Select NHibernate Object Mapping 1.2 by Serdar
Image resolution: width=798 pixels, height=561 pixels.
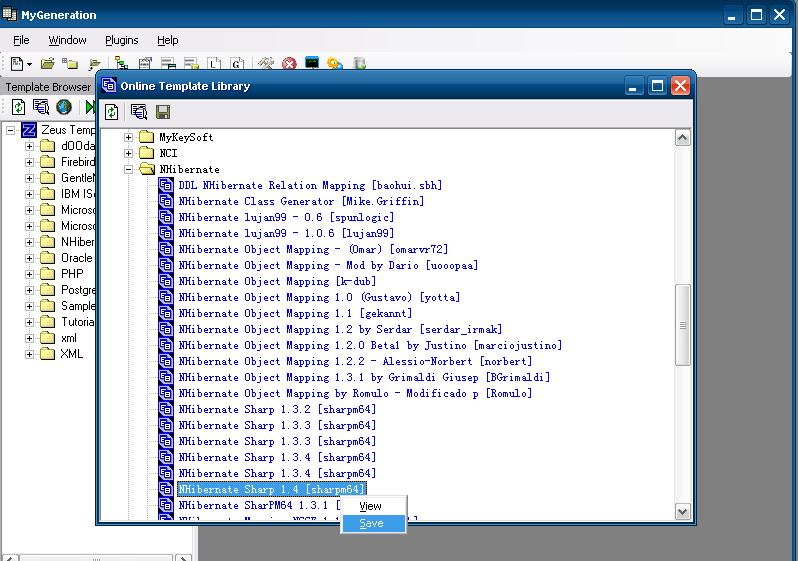[340, 329]
